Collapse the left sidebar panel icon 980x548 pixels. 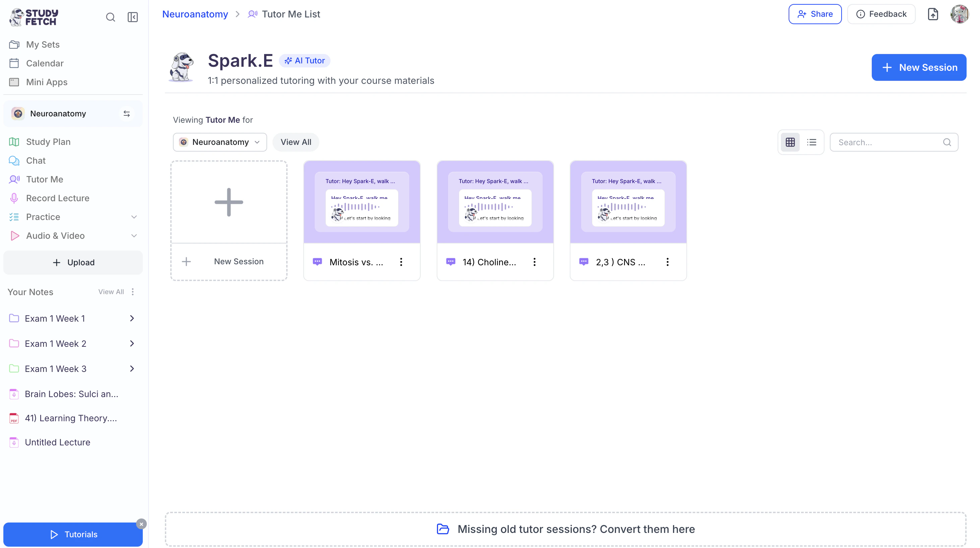(x=132, y=17)
